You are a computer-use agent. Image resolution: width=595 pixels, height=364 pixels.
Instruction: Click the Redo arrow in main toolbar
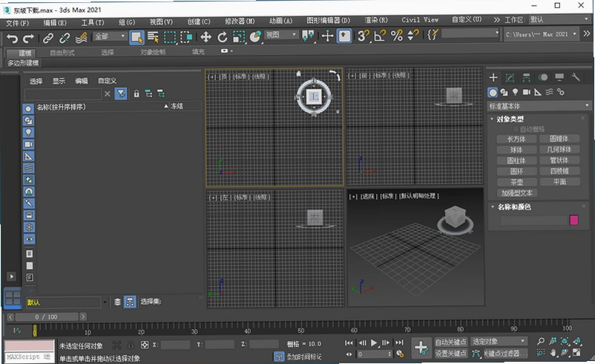28,38
